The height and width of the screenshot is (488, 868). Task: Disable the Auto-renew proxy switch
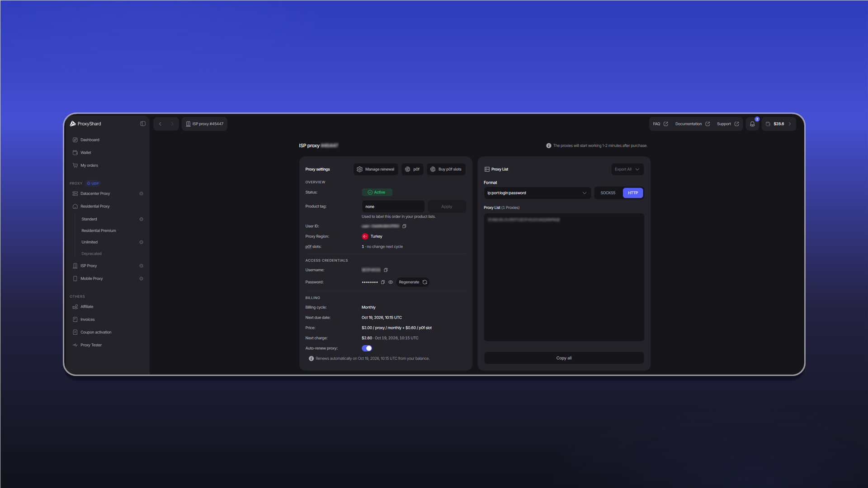point(367,348)
